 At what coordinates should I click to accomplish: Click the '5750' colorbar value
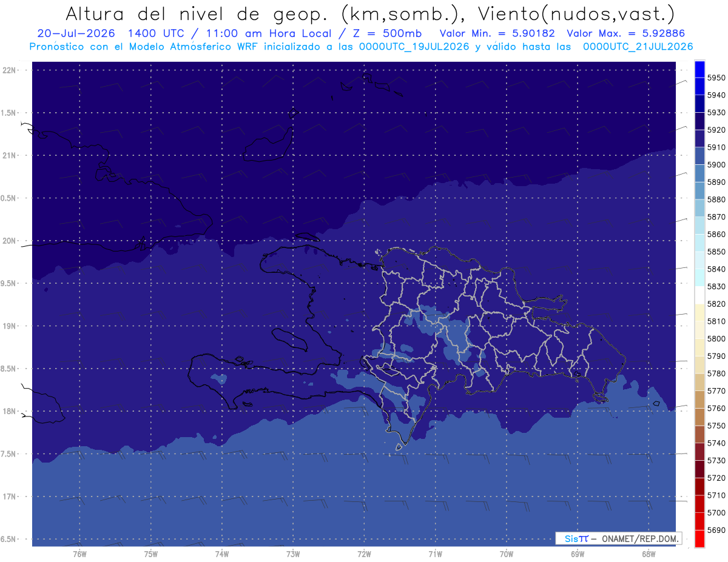(716, 426)
